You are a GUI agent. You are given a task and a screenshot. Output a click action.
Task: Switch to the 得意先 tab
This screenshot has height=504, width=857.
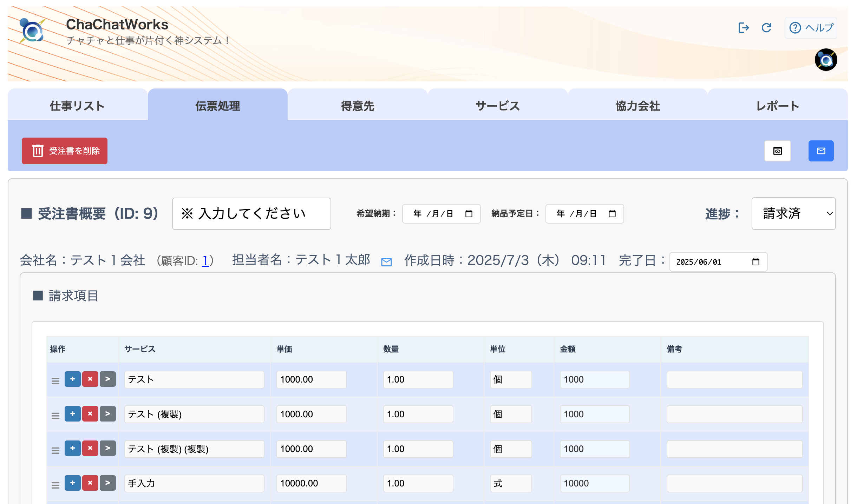pos(358,105)
